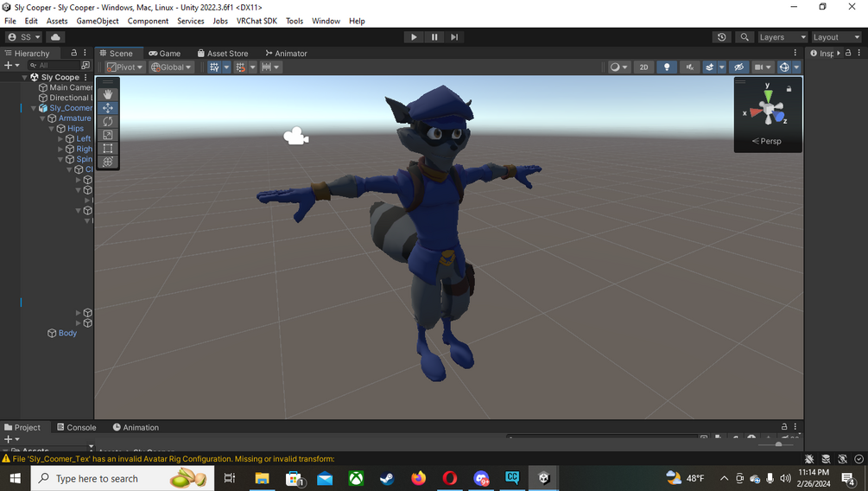Open the Windows Start menu
The width and height of the screenshot is (868, 491).
tap(15, 478)
